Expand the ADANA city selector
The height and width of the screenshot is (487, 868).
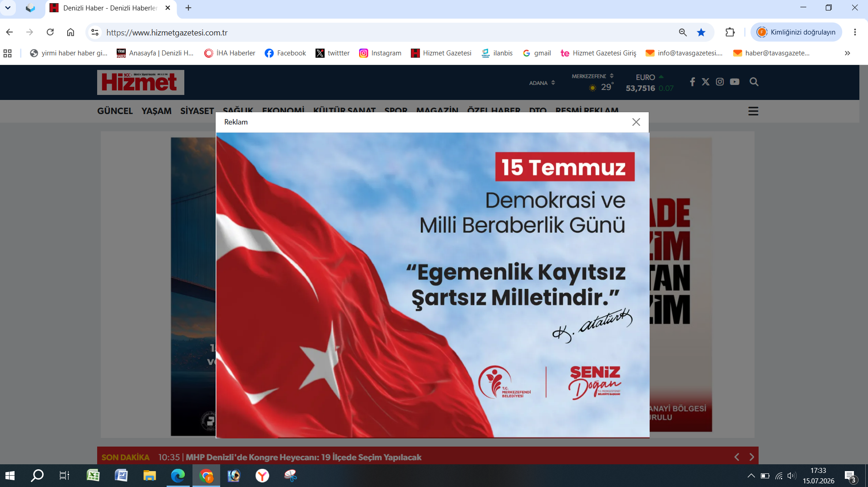[542, 83]
